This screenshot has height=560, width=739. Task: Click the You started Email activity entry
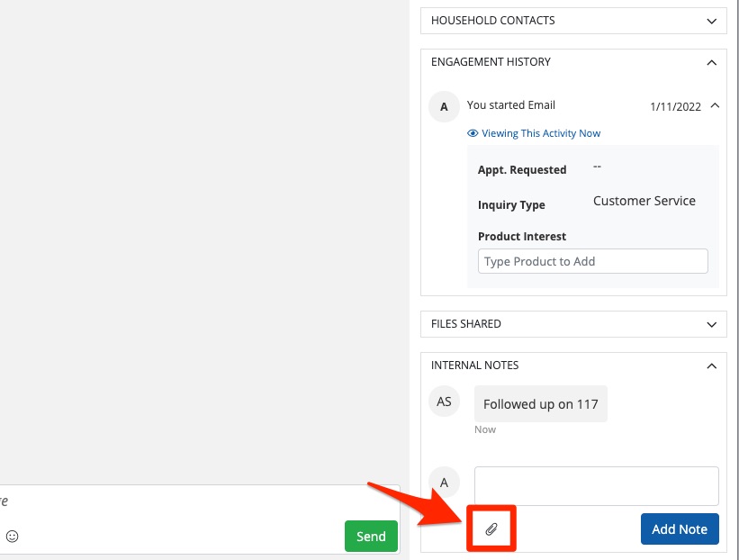point(510,105)
